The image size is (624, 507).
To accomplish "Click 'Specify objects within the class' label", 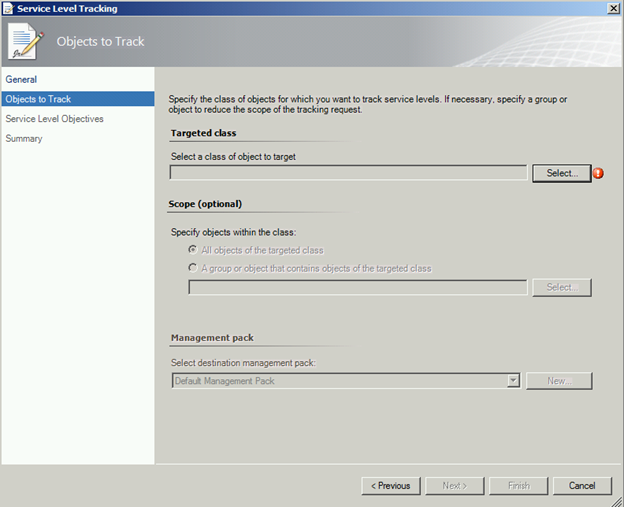I will 234,232.
